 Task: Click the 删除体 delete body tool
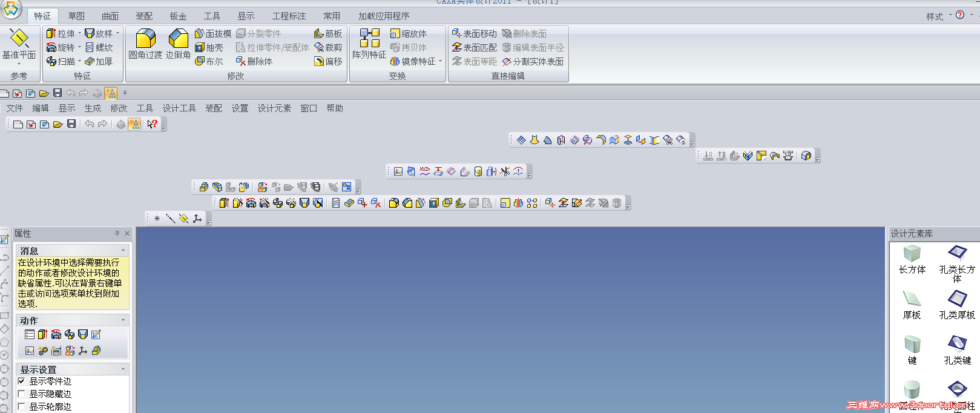(x=254, y=61)
